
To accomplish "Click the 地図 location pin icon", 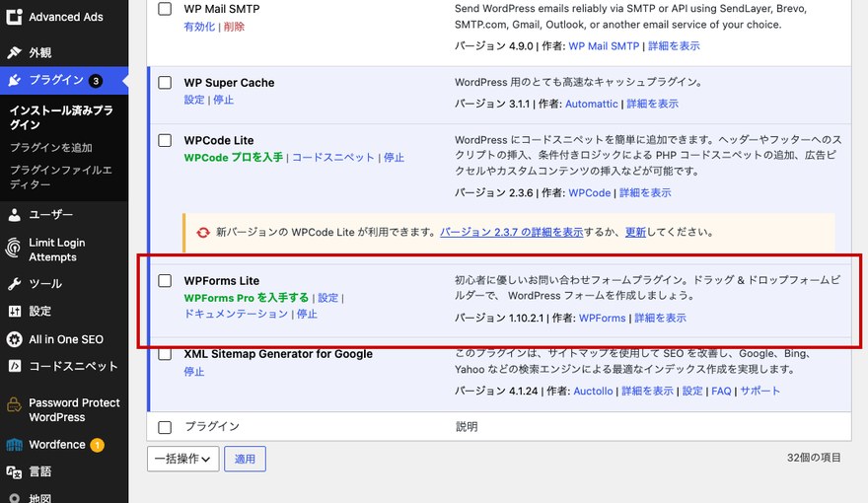I will (15, 499).
